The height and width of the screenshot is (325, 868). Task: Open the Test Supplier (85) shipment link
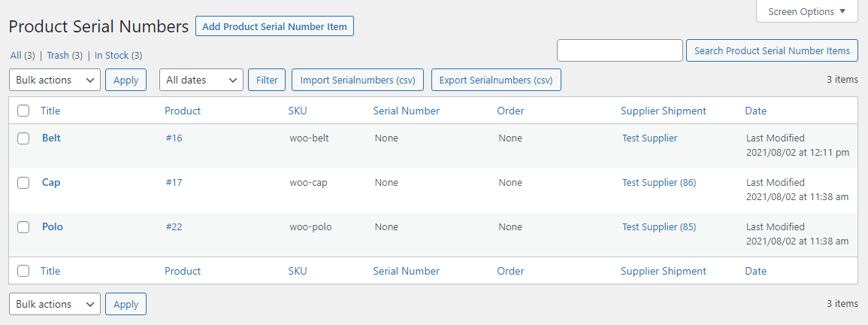tap(659, 227)
